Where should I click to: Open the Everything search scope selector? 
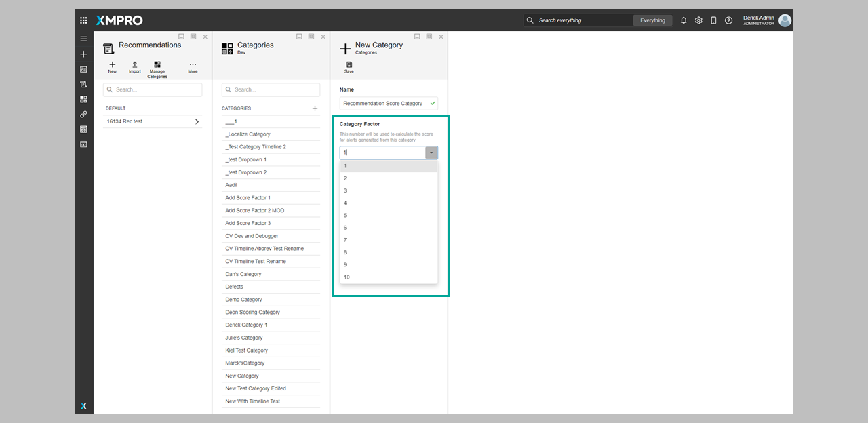(652, 20)
